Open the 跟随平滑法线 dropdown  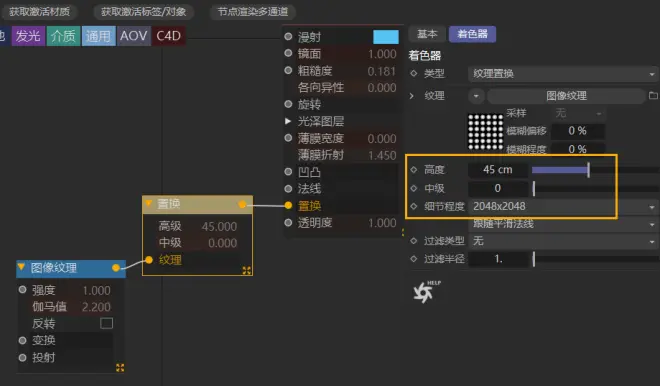(563, 224)
